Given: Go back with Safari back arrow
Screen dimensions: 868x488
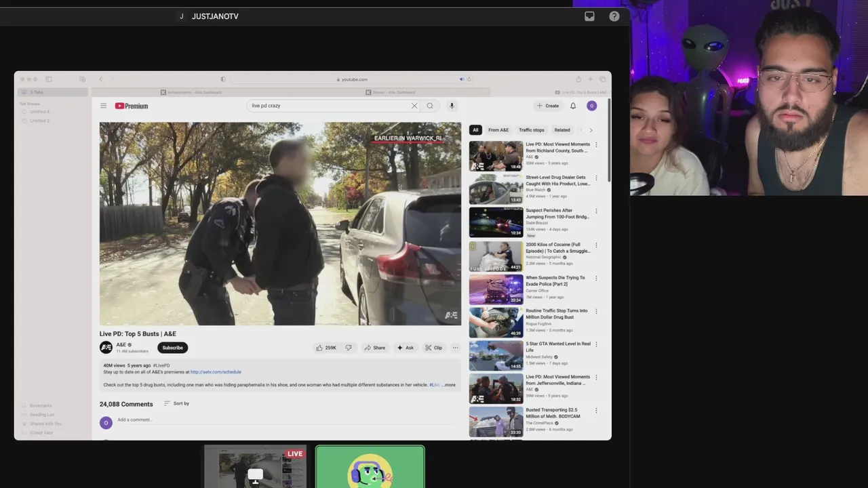Looking at the screenshot, I should pos(100,79).
